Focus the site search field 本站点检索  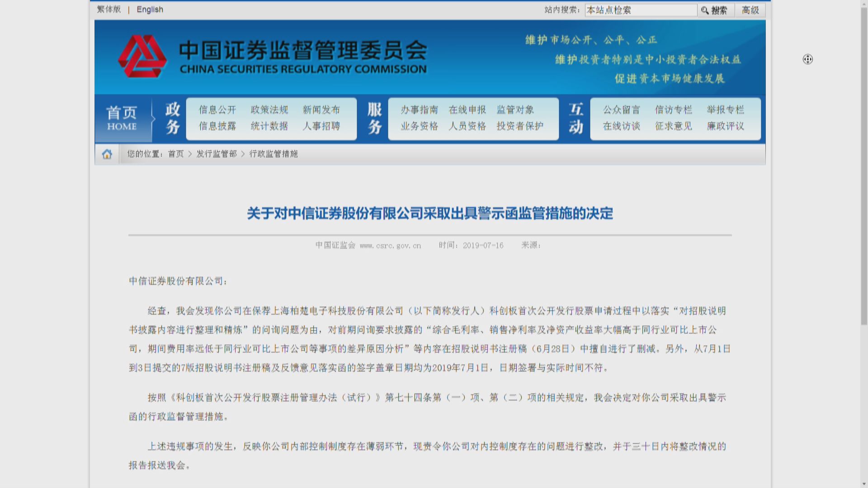[641, 10]
